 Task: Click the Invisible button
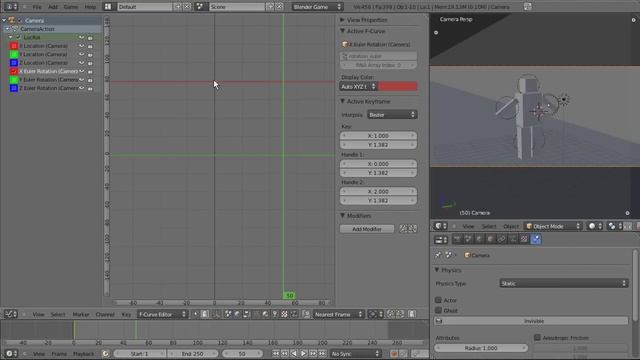531,321
